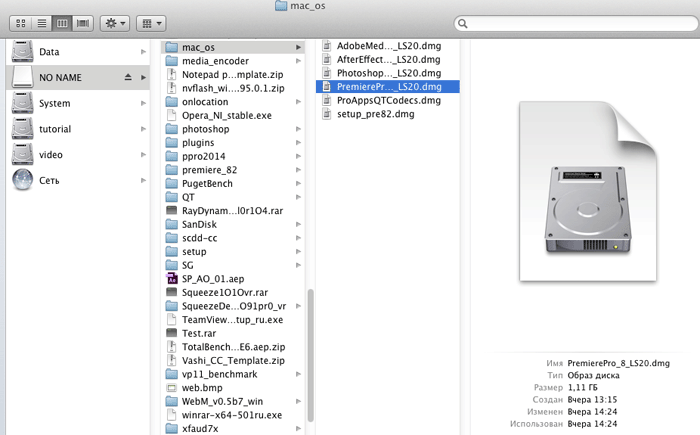The width and height of the screenshot is (700, 435).
Task: Select the NO NAME volume icon
Action: 22,77
